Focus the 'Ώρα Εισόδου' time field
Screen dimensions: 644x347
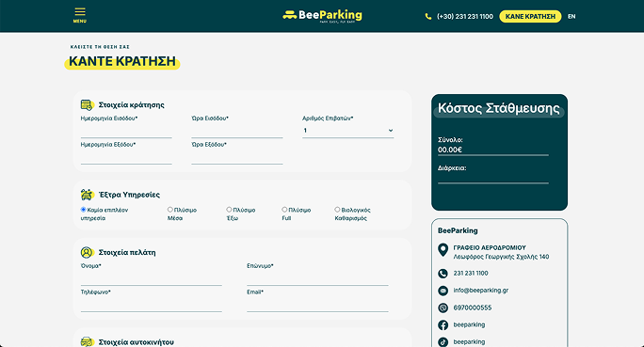coord(237,131)
